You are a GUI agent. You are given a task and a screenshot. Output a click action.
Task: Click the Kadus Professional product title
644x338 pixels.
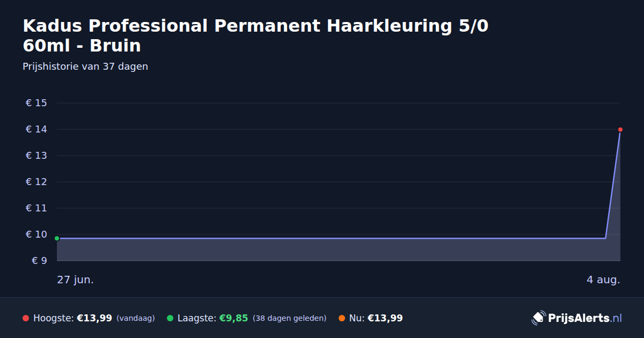pyautogui.click(x=255, y=35)
